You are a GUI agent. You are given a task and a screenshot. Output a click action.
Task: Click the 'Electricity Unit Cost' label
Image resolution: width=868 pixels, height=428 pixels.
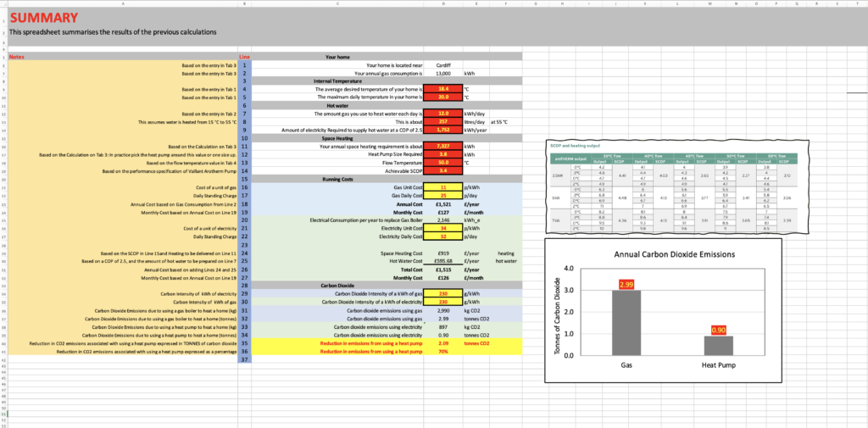[402, 228]
